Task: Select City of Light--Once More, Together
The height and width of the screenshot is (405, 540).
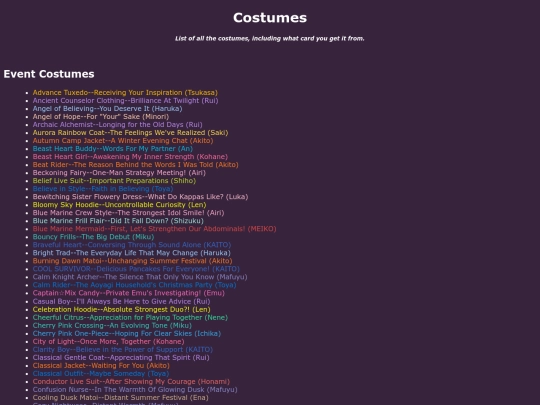Action: [x=108, y=341]
